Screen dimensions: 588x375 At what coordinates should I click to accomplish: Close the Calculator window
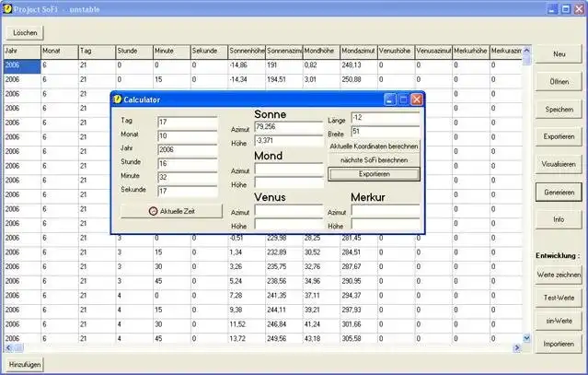tap(417, 100)
